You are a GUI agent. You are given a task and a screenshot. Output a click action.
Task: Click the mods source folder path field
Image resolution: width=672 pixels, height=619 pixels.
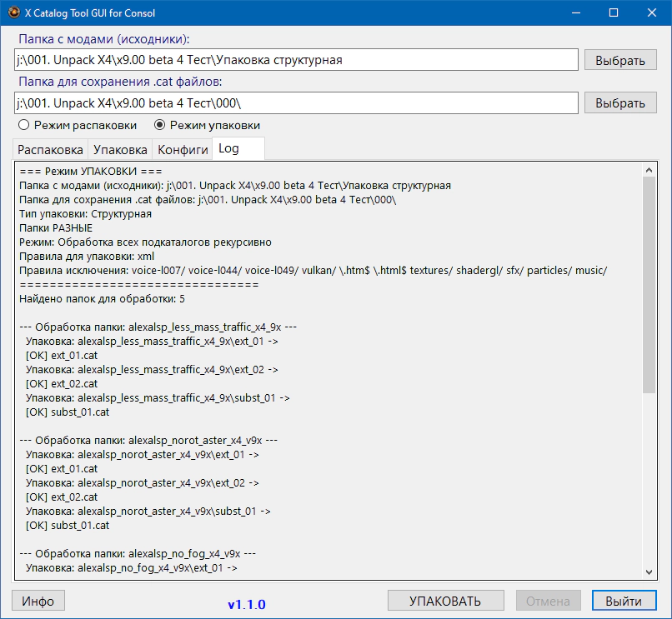(x=295, y=60)
